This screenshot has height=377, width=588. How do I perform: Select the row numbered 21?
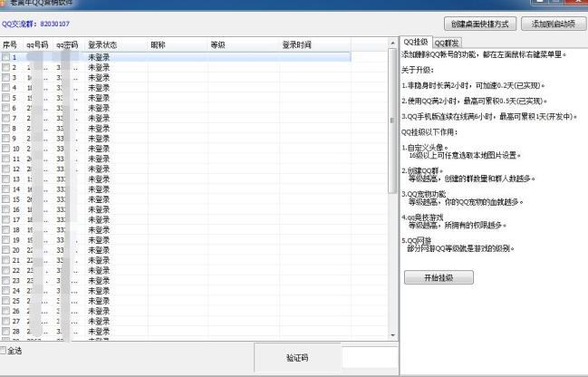(x=176, y=260)
